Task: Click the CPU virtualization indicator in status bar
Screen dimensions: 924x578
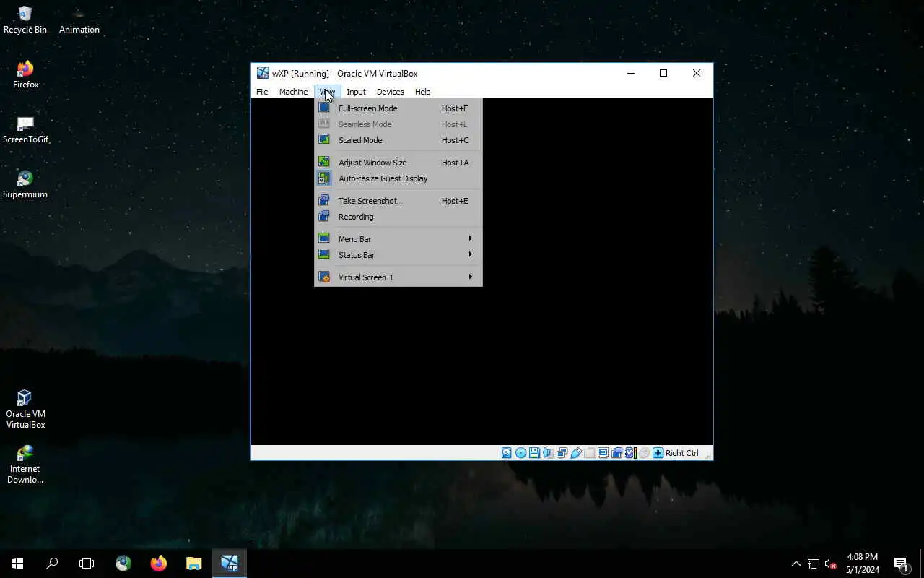Action: (630, 453)
